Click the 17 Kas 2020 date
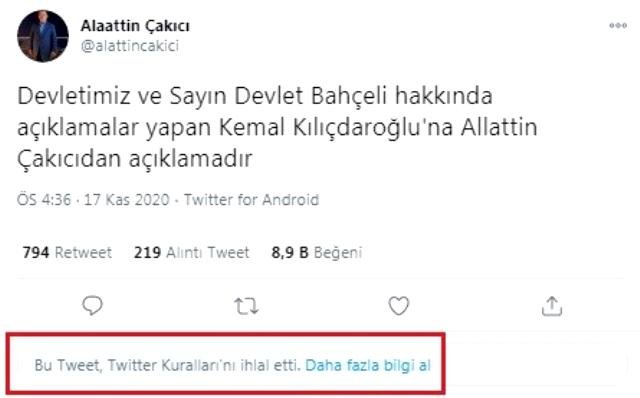This screenshot has width=640, height=398. [x=127, y=200]
